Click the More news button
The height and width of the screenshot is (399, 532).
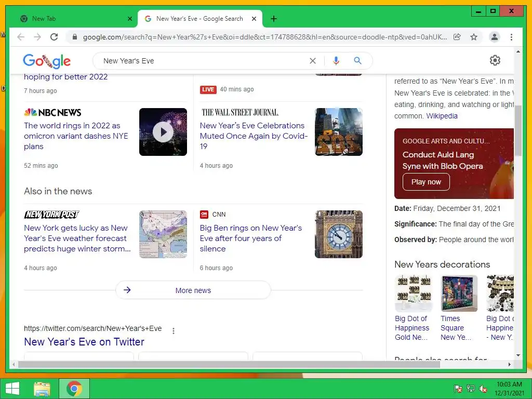[193, 290]
